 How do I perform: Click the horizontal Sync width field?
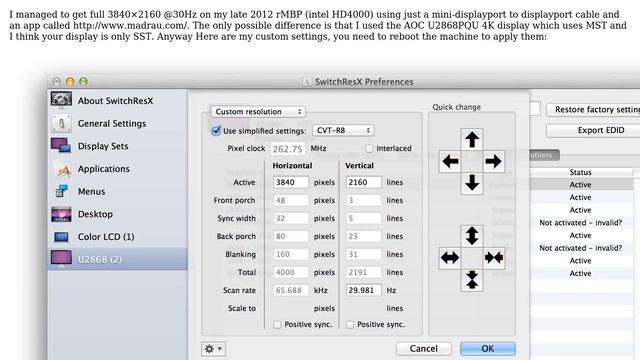point(291,218)
